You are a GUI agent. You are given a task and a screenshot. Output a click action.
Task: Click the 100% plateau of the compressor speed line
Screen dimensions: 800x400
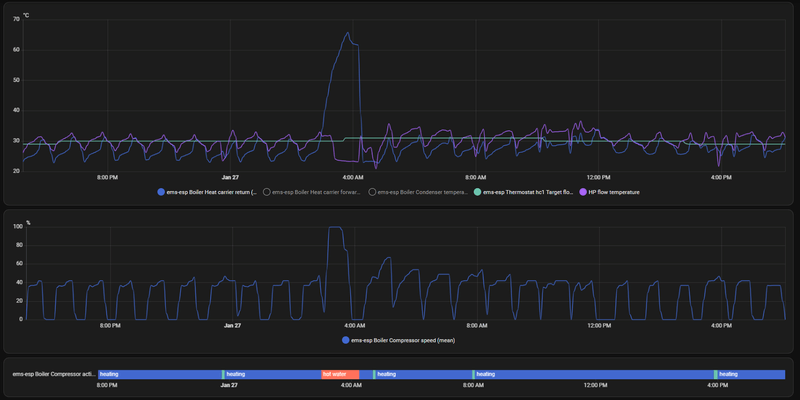(x=335, y=228)
